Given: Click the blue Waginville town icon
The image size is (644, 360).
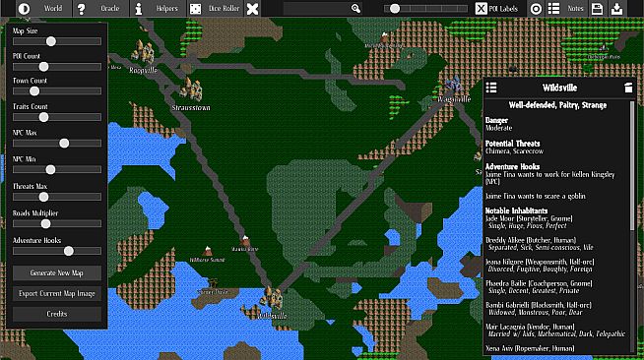Looking at the screenshot, I should pyautogui.click(x=453, y=84).
